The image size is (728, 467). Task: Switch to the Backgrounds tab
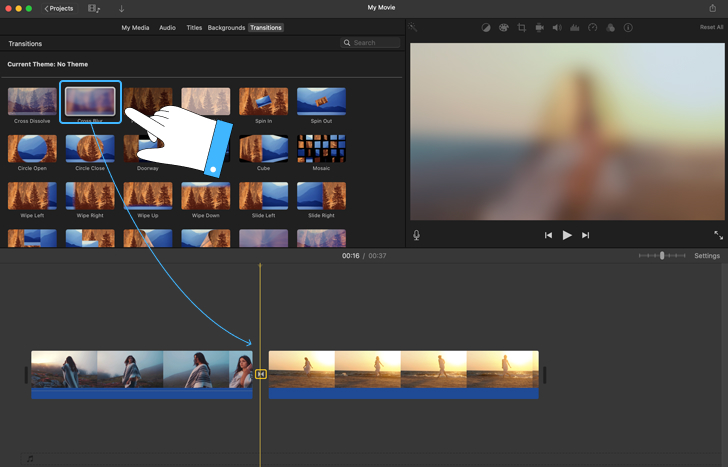point(226,28)
